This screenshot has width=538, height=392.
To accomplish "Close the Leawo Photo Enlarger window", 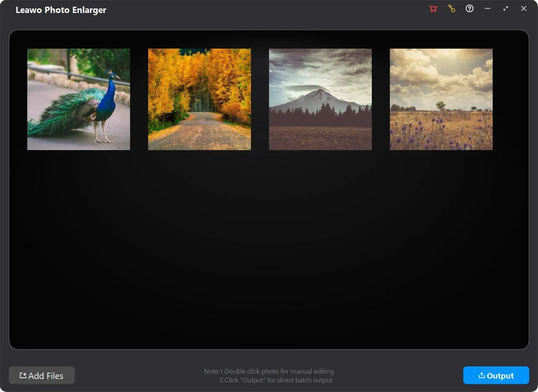I will click(x=524, y=8).
